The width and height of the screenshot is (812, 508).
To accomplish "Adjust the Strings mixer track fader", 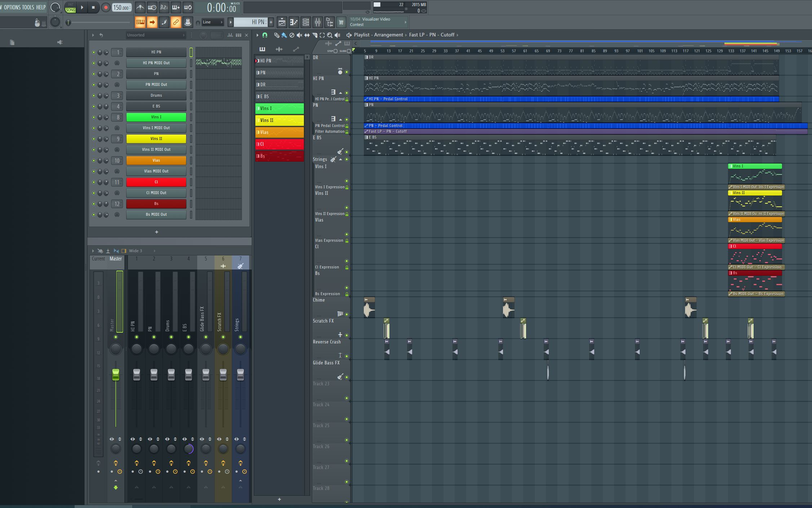I will [240, 374].
